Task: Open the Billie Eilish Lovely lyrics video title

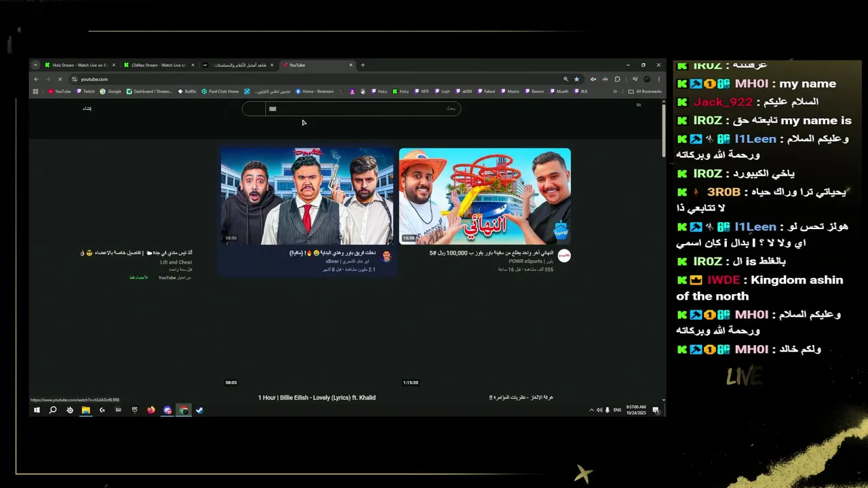Action: 317,398
